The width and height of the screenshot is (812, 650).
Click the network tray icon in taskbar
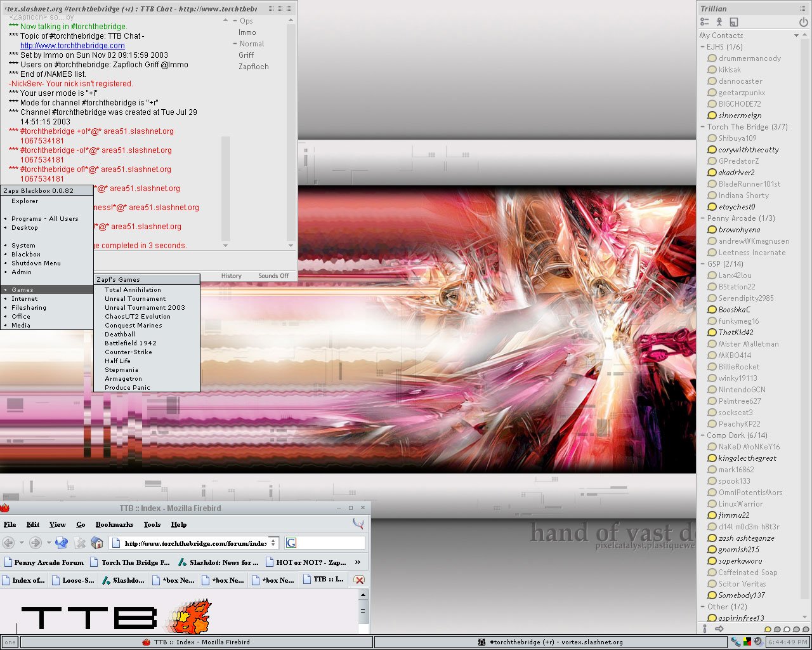(x=735, y=642)
